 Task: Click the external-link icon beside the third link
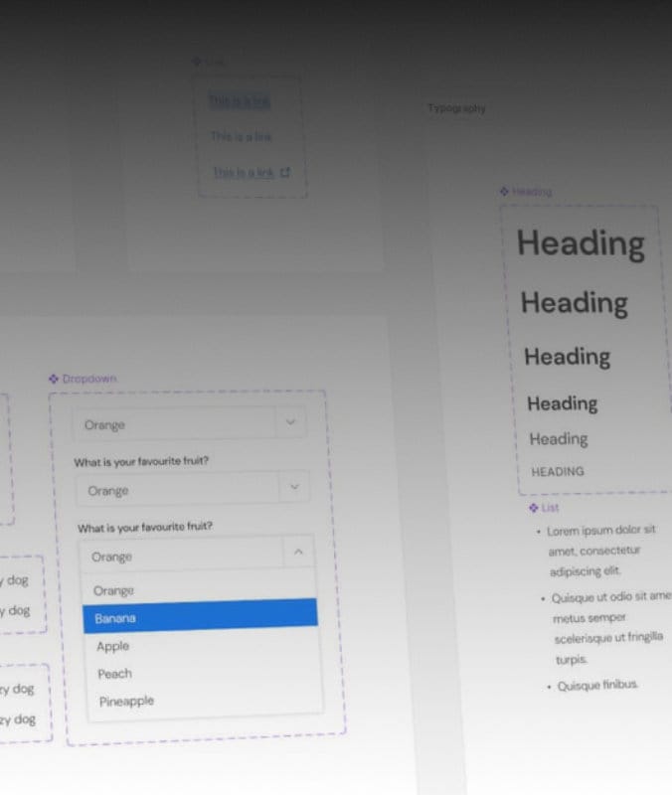click(285, 172)
